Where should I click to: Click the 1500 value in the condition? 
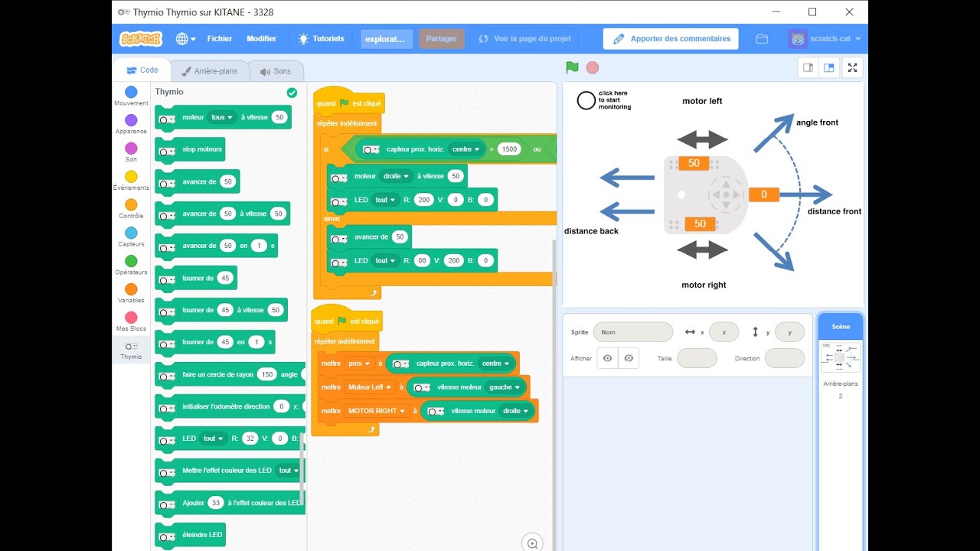(x=509, y=149)
